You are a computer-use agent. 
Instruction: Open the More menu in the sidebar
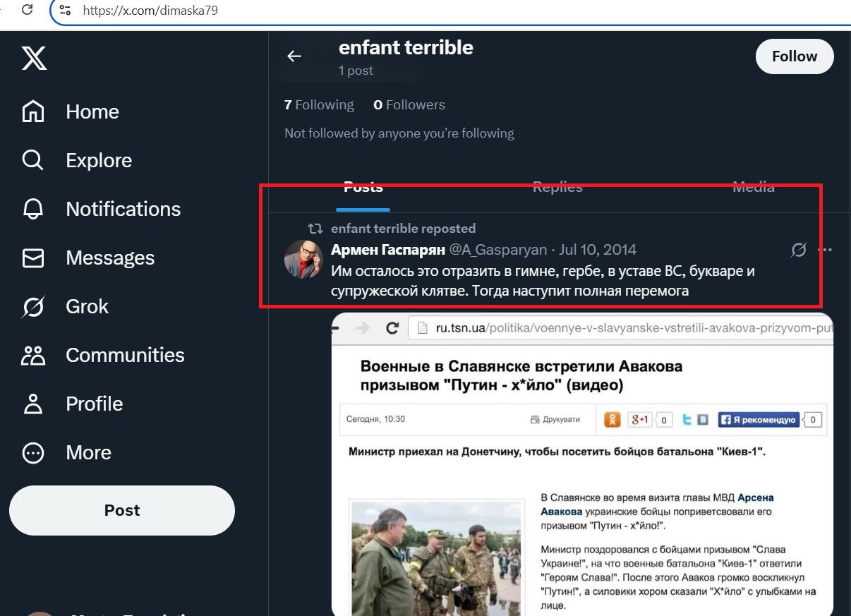point(67,452)
